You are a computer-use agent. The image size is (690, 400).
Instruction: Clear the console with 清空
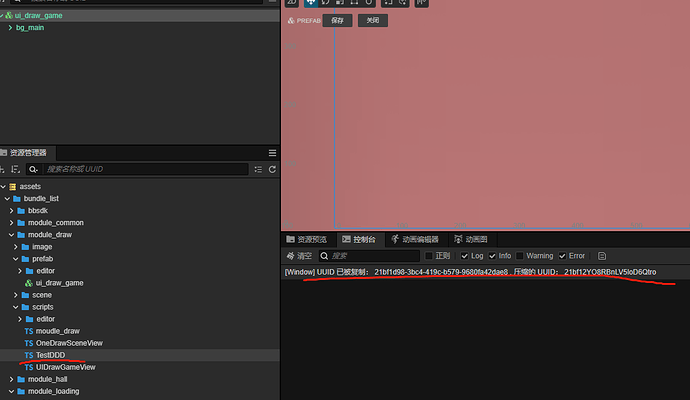[299, 256]
